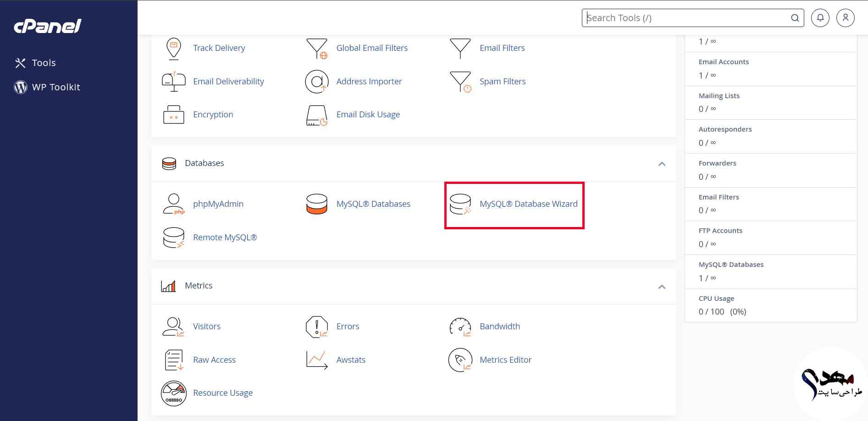
Task: Open the Remote MySQL icon
Action: point(173,238)
